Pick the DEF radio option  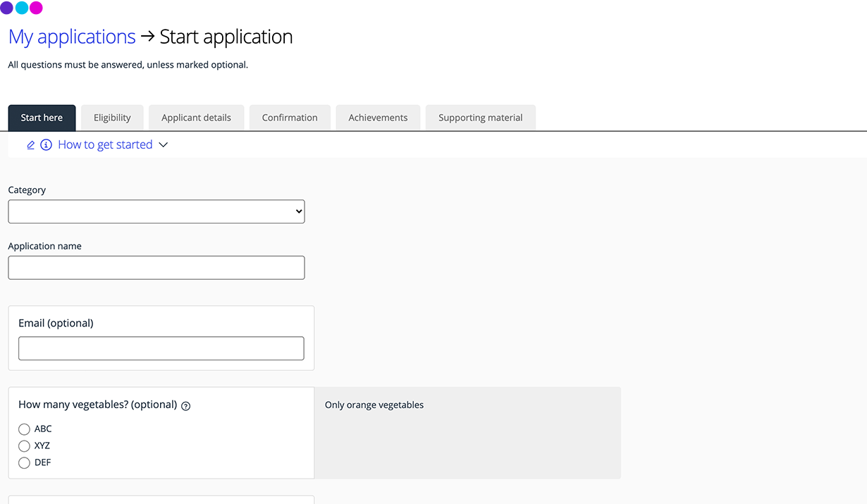point(25,463)
